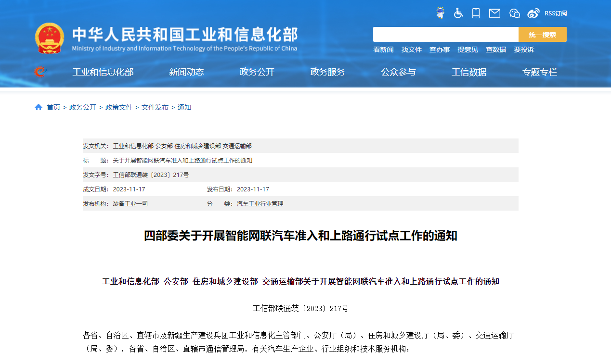The width and height of the screenshot is (611, 364).
Task: Click the red swirl icon before navigation
Action: [x=40, y=72]
